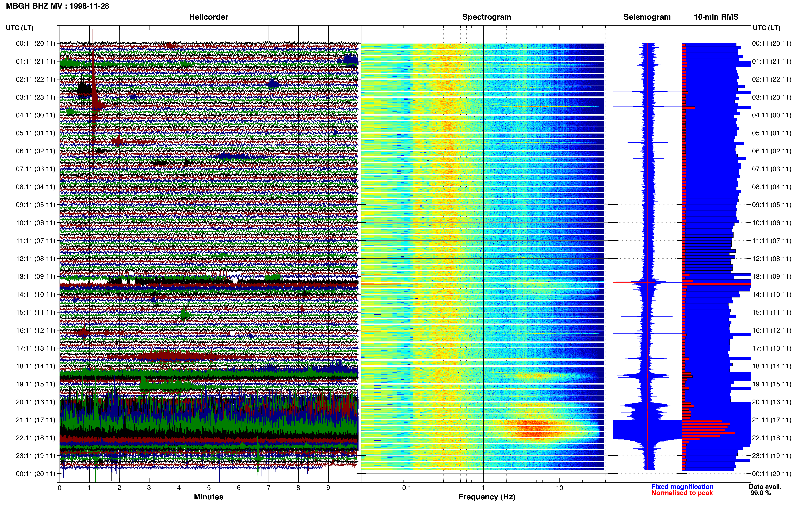Click left-axis time label 07:11 (03:11)
Image resolution: width=812 pixels, height=508 pixels.
point(36,169)
